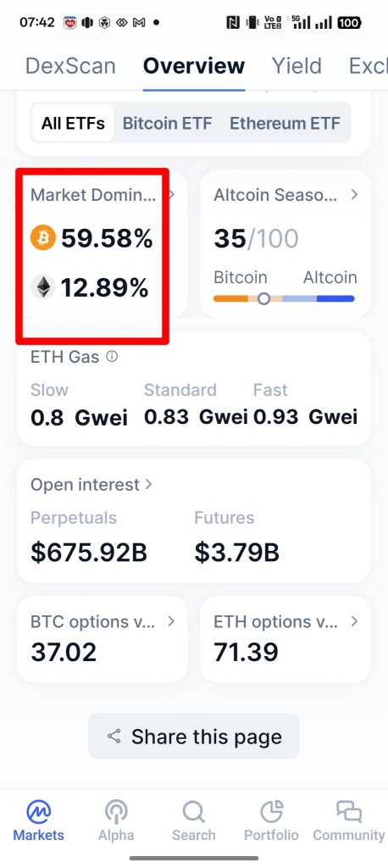
Task: Expand ETH options volatility chevron
Action: (354, 621)
